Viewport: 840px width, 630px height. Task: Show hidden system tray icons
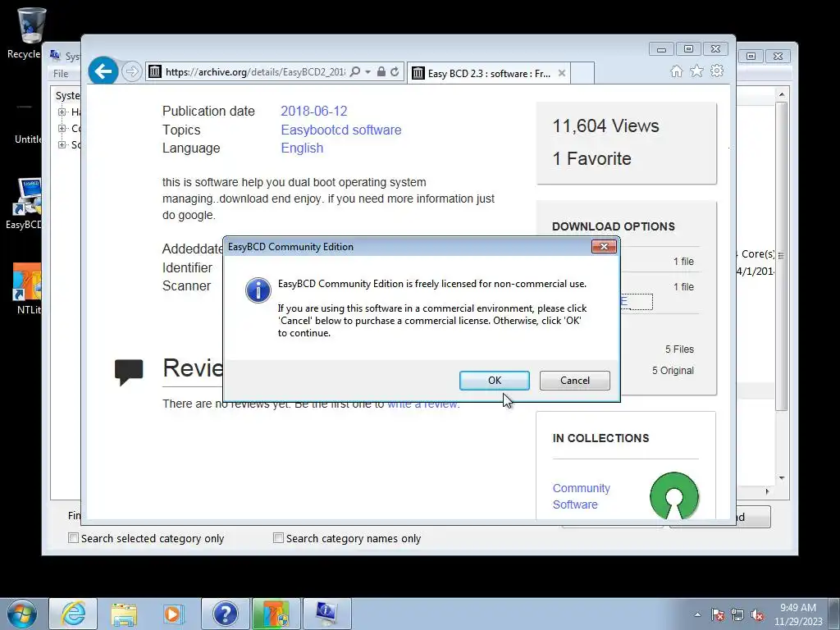(x=697, y=614)
